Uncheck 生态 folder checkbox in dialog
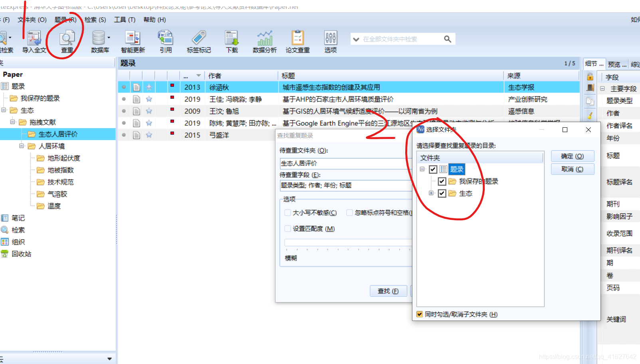 [442, 193]
